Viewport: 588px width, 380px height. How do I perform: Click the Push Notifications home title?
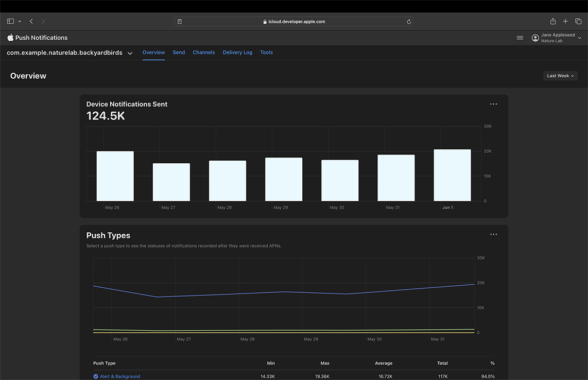click(41, 38)
